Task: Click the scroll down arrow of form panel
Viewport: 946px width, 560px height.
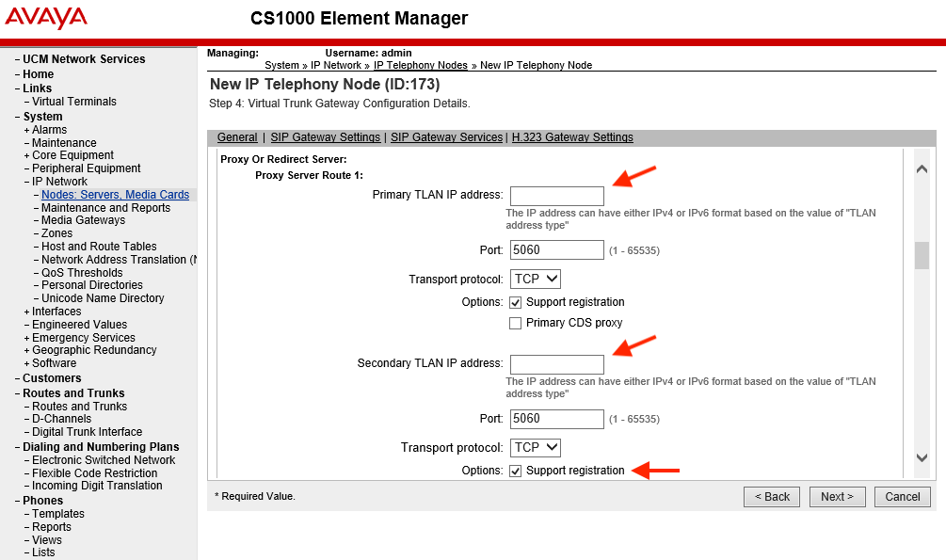Action: (x=922, y=457)
